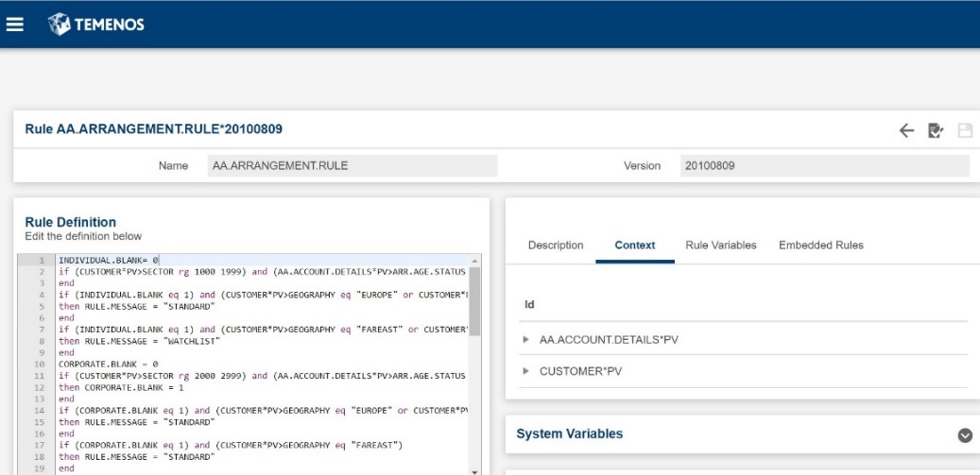The height and width of the screenshot is (475, 980).
Task: Expand the CUSTOMER*PV context entry
Action: pyautogui.click(x=525, y=371)
